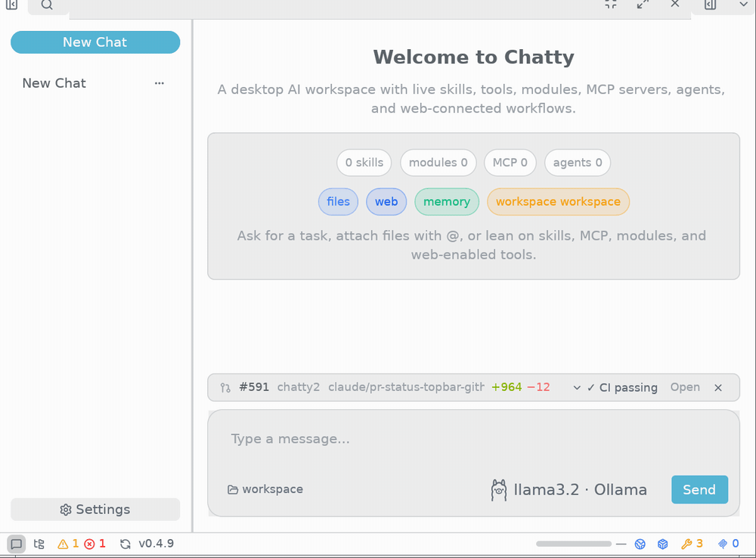Click the v0.4.9 version label

click(x=156, y=544)
